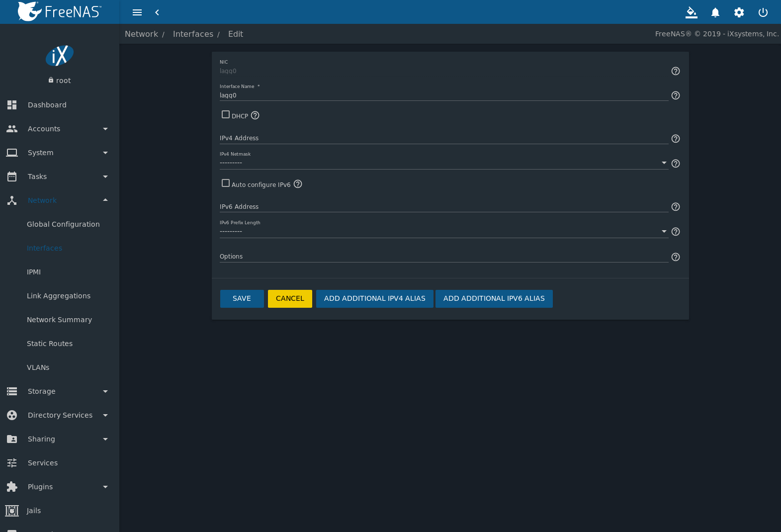
Task: Click the Dashboard grid icon
Action: click(x=12, y=105)
